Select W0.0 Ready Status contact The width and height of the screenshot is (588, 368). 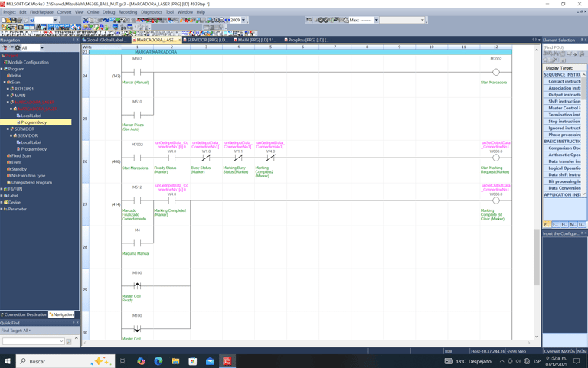pos(171,158)
